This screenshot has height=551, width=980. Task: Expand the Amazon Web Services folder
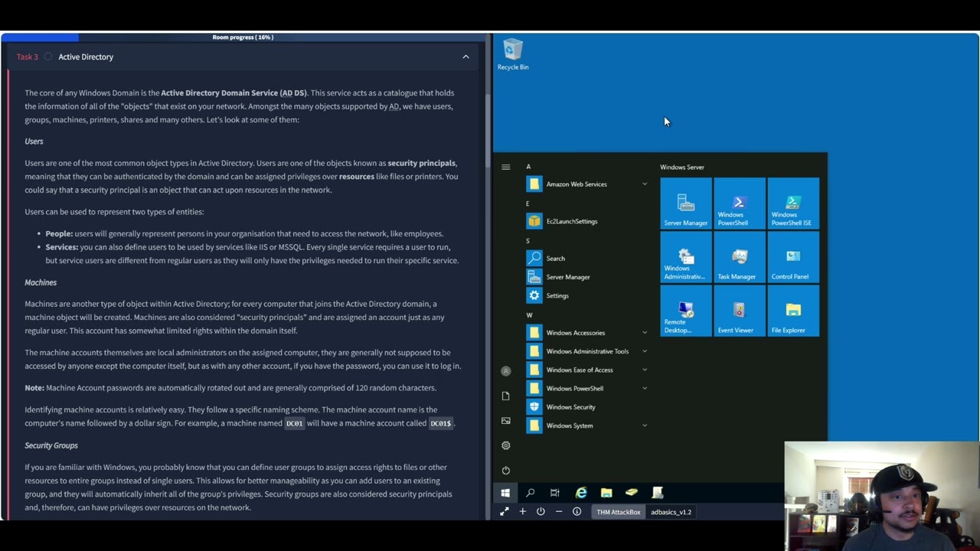pos(588,184)
